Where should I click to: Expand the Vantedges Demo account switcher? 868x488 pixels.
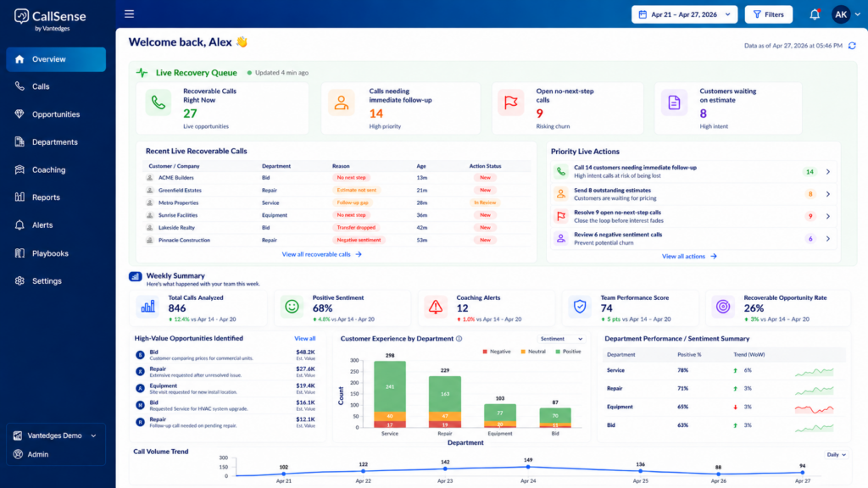point(56,435)
